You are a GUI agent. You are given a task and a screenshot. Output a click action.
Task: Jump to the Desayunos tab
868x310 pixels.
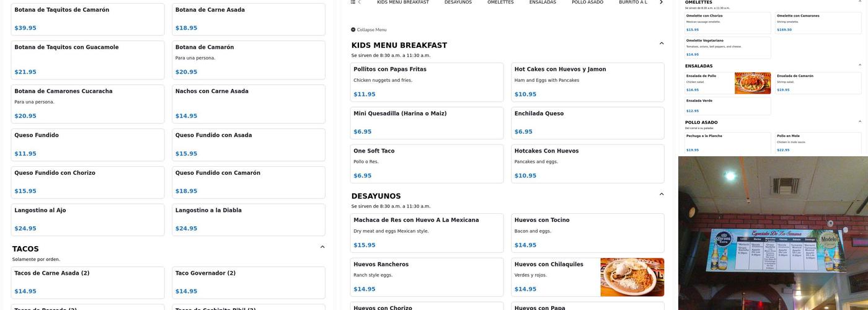pos(458,2)
